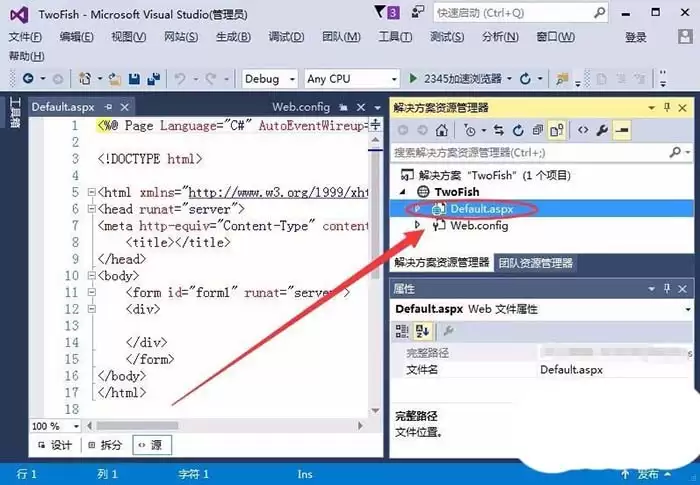Click the Refresh Browser icon in the main toolbar

point(525,79)
